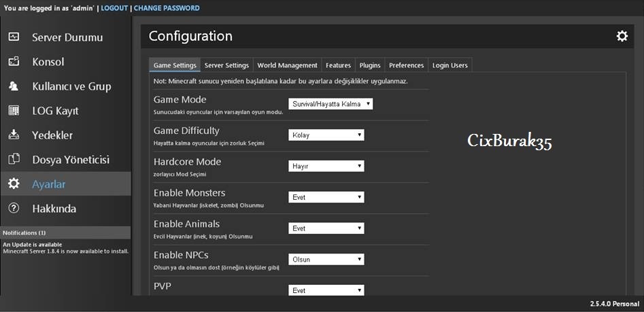
Task: Click the 'Enable Monsters' setting label
Action: coord(189,192)
